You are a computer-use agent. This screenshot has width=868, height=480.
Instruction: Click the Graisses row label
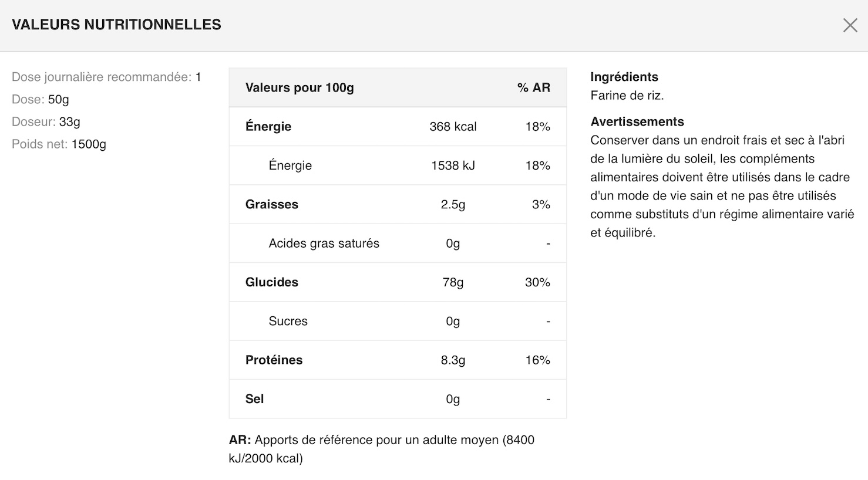(271, 204)
